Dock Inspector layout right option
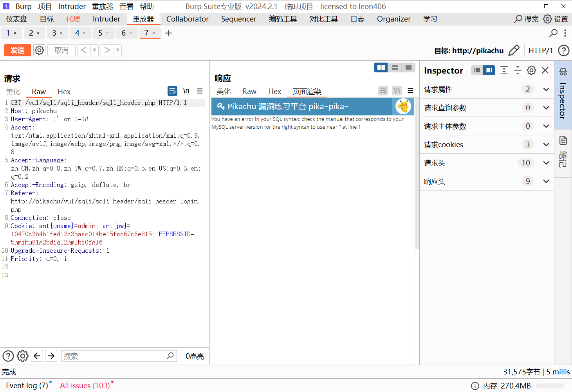Screen dimensions: 572x392 (489, 70)
